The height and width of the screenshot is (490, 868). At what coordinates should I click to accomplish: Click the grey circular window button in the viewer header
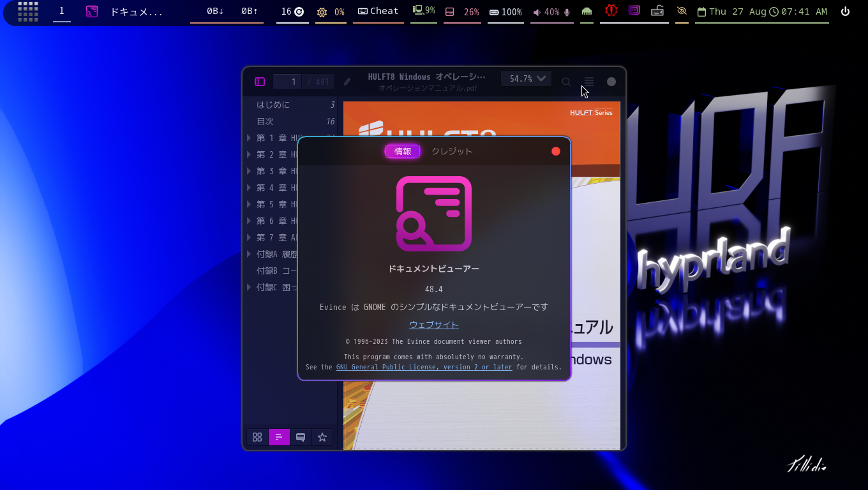[x=611, y=82]
